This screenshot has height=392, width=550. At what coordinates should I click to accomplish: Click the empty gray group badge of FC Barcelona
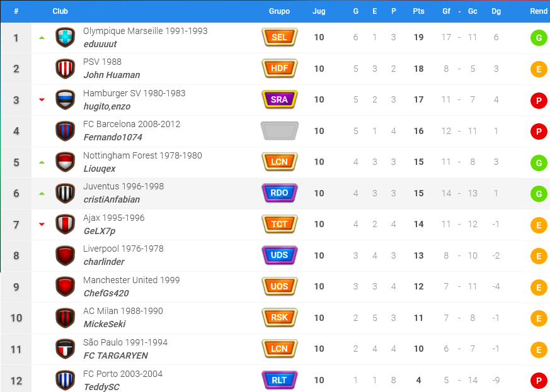pyautogui.click(x=280, y=131)
